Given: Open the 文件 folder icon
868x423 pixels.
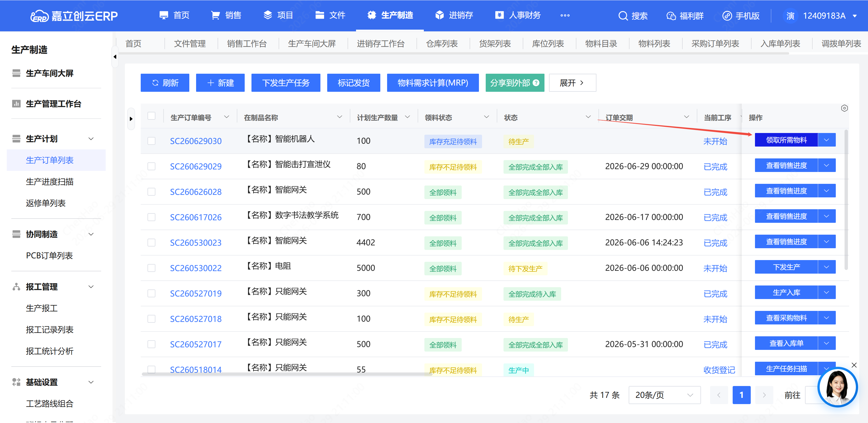Looking at the screenshot, I should click(320, 15).
